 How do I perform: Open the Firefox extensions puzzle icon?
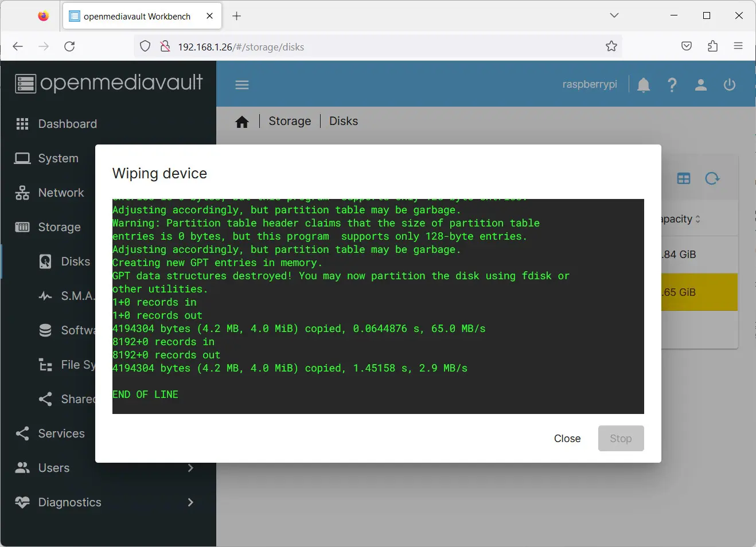(x=712, y=46)
